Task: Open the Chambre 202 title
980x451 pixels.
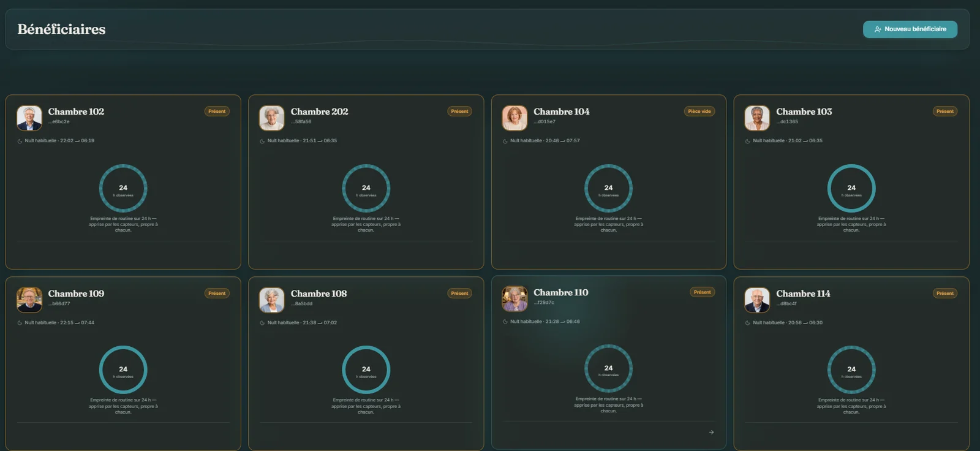Action: pos(319,112)
